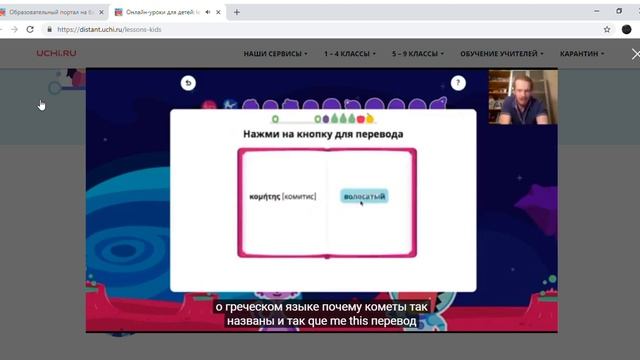Click the yellow banana progress icon
The height and width of the screenshot is (360, 640).
pyautogui.click(x=369, y=118)
